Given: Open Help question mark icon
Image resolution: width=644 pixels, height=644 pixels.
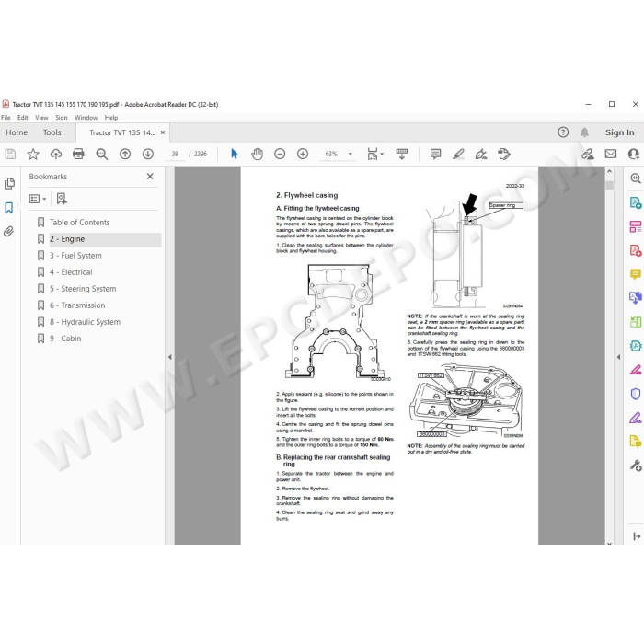Looking at the screenshot, I should pyautogui.click(x=563, y=132).
